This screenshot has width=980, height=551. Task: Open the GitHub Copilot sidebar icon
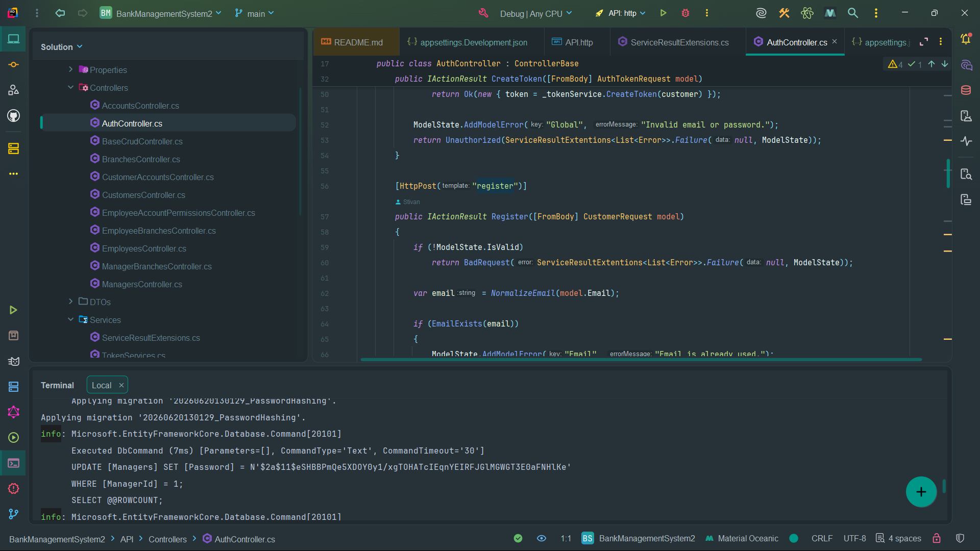tap(13, 116)
